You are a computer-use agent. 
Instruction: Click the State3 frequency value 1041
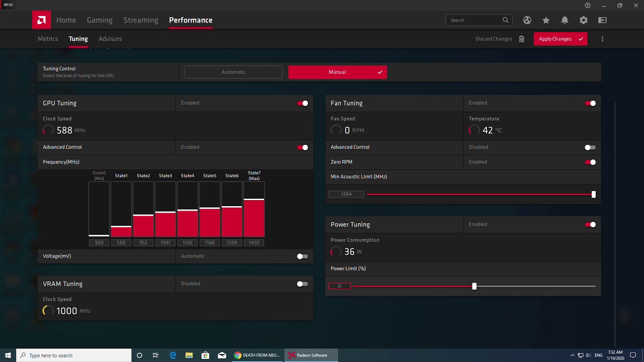(166, 243)
